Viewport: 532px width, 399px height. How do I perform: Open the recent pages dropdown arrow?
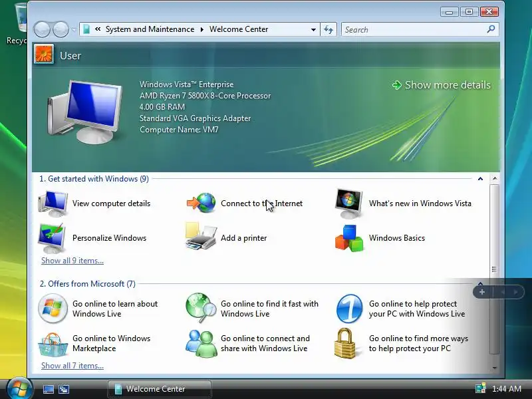pyautogui.click(x=73, y=29)
